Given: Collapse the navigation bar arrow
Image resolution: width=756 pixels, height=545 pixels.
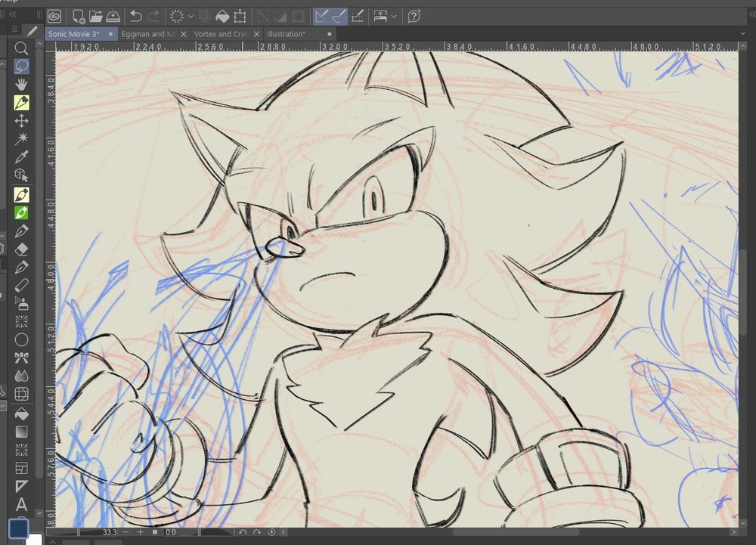Looking at the screenshot, I should pos(283,532).
